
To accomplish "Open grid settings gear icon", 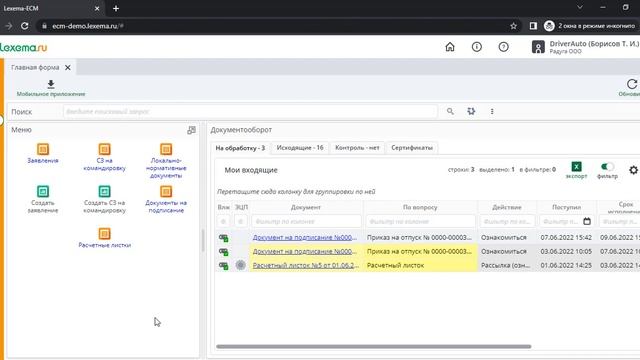I will pyautogui.click(x=633, y=170).
